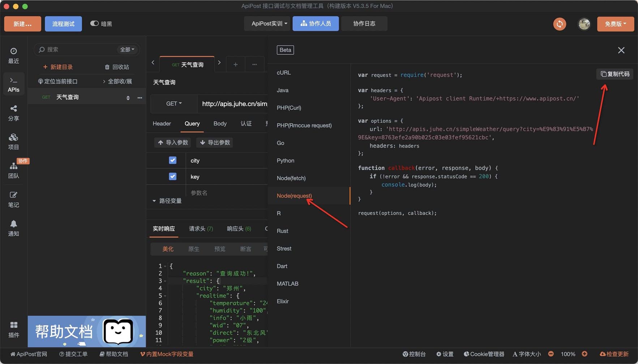The height and width of the screenshot is (364, 638).
Task: Click the 协作人员 collaborators button
Action: pos(316,23)
